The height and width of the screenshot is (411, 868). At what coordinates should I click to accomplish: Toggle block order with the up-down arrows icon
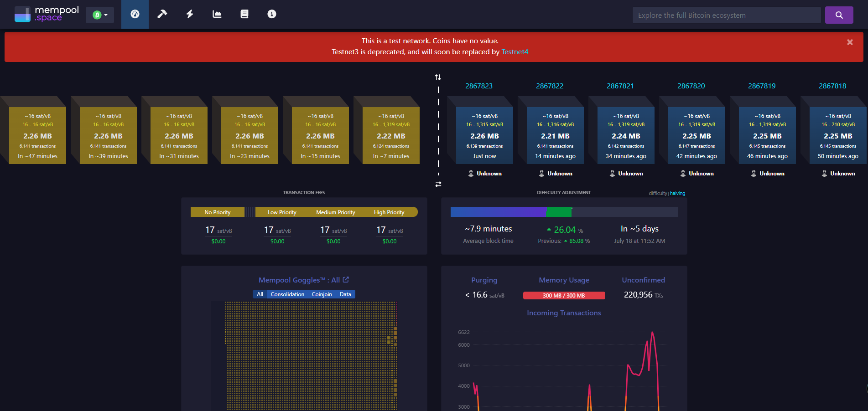(x=438, y=77)
